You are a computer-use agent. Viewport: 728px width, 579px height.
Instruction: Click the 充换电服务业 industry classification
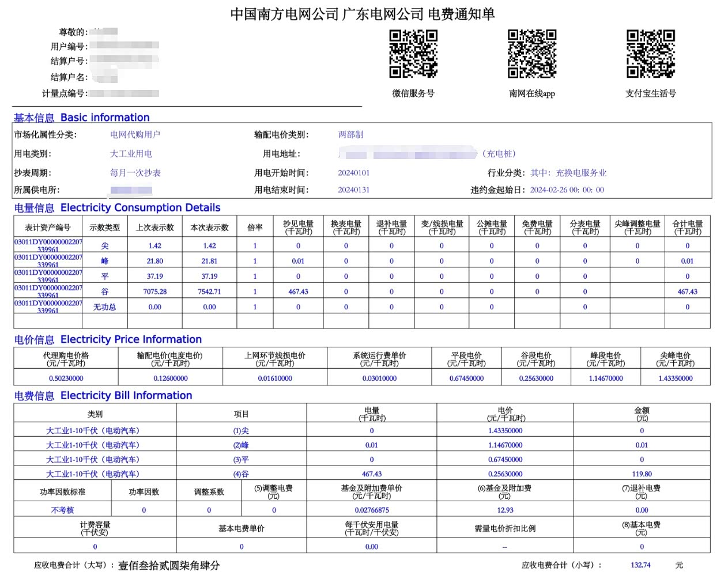(581, 173)
